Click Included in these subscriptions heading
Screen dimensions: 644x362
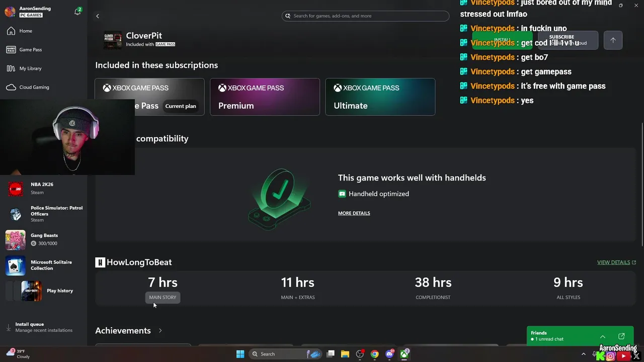(156, 65)
